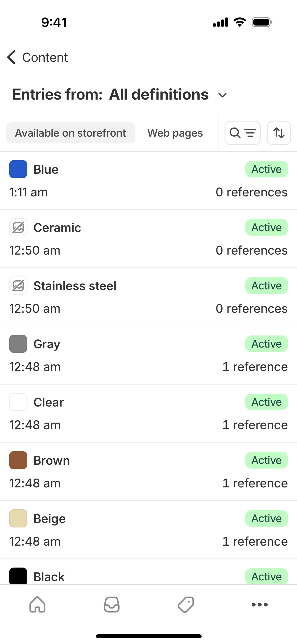This screenshot has width=297, height=644.
Task: Switch to the Web pages tab
Action: coord(175,133)
